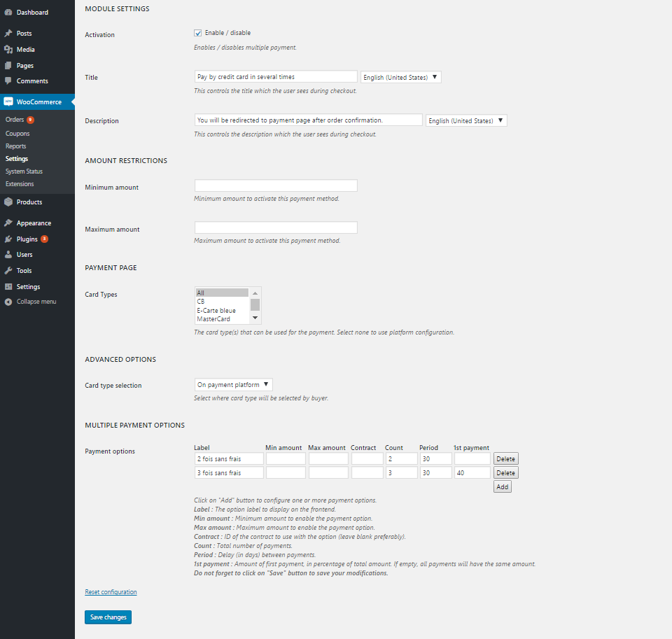Click Max amount field of 2 fois row
The height and width of the screenshot is (639, 672).
(x=329, y=458)
